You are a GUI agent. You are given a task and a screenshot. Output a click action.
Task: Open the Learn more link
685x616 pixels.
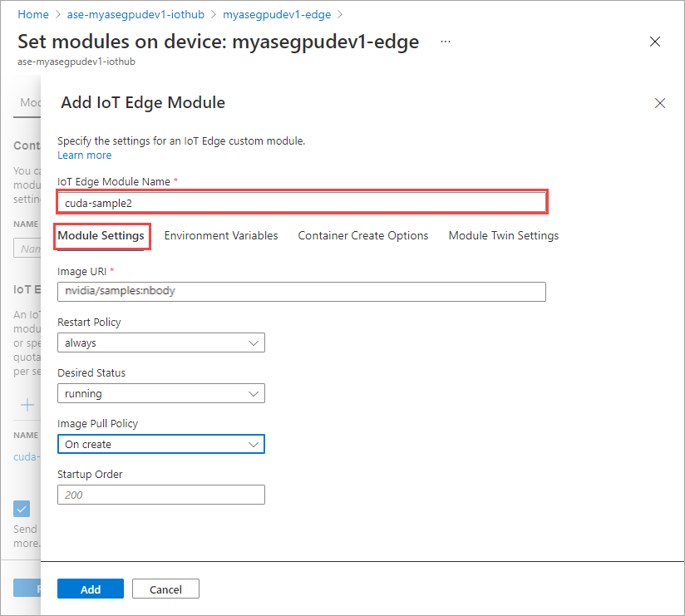pyautogui.click(x=84, y=155)
